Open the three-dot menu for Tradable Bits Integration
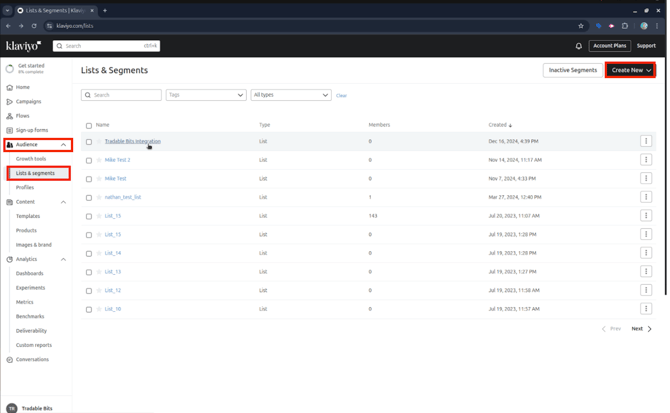The height and width of the screenshot is (413, 670). pyautogui.click(x=646, y=141)
